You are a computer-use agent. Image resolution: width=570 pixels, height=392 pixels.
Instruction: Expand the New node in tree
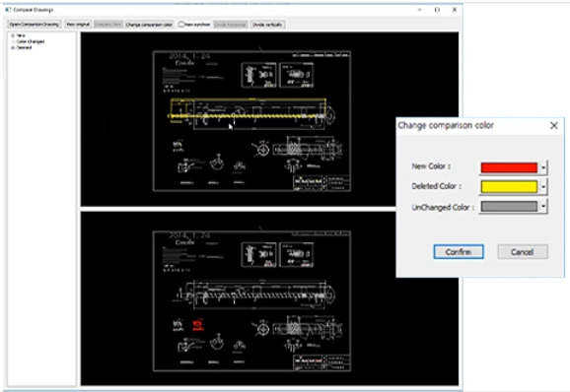click(x=13, y=35)
